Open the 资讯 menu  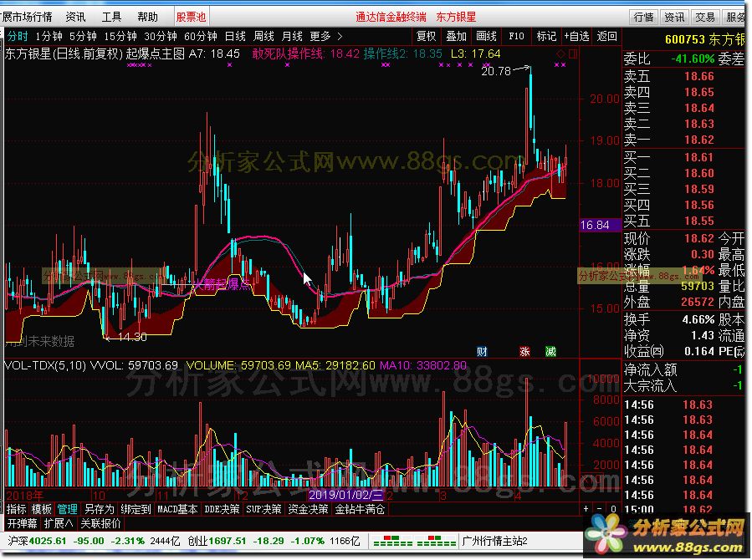click(76, 18)
